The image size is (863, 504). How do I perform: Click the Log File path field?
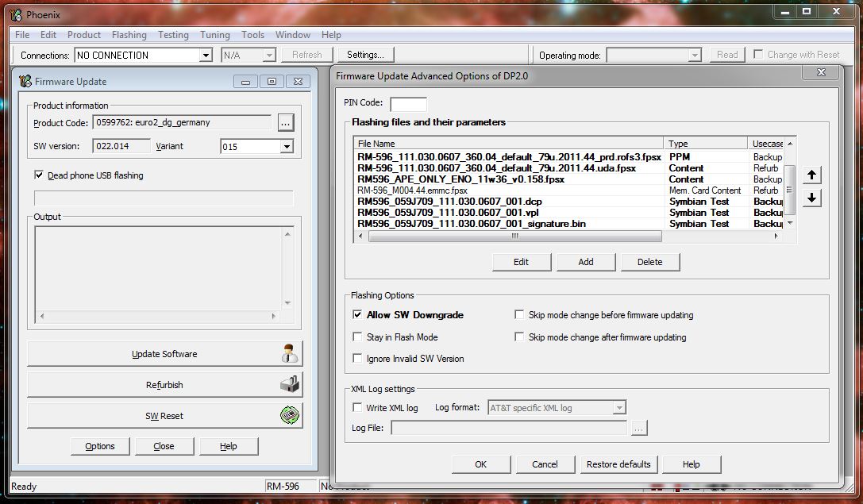(509, 428)
